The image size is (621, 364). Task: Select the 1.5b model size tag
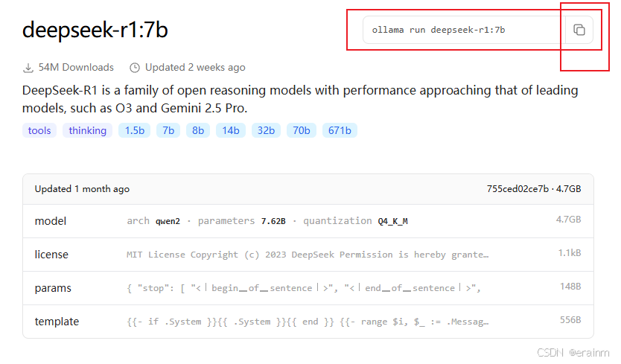(x=135, y=130)
